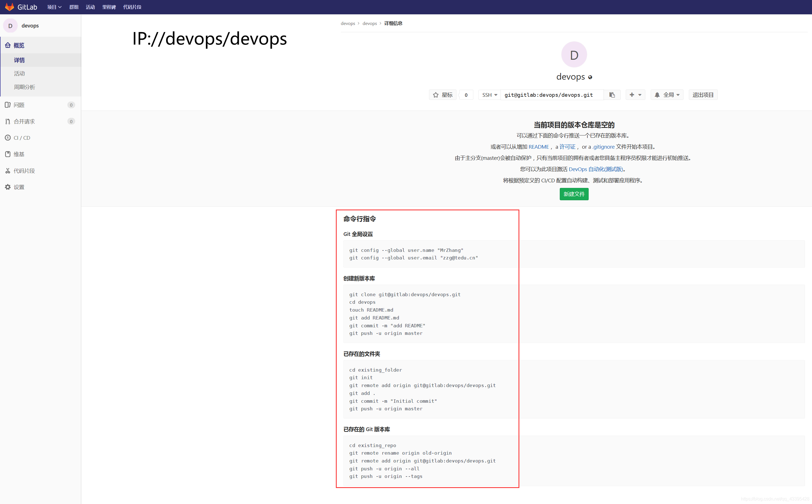This screenshot has width=812, height=504.
Task: Open 代码片段 in top navigation bar
Action: pos(132,7)
